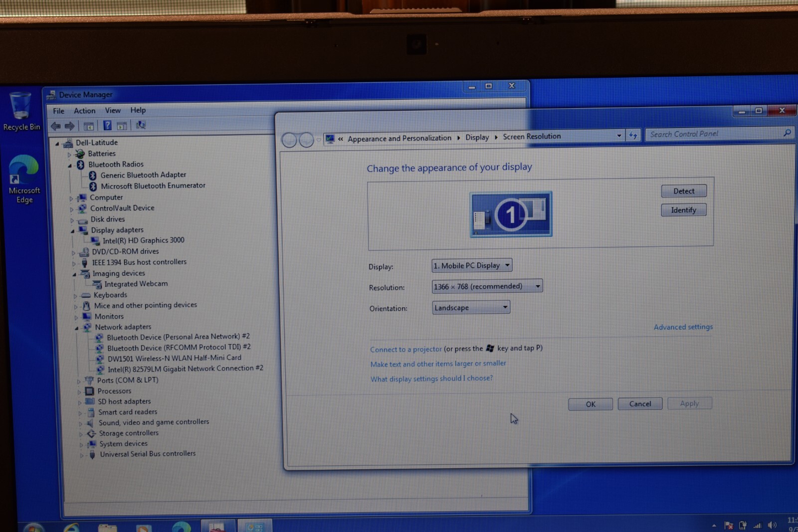Expand the Keyboards category
The image size is (798, 532).
(x=75, y=296)
